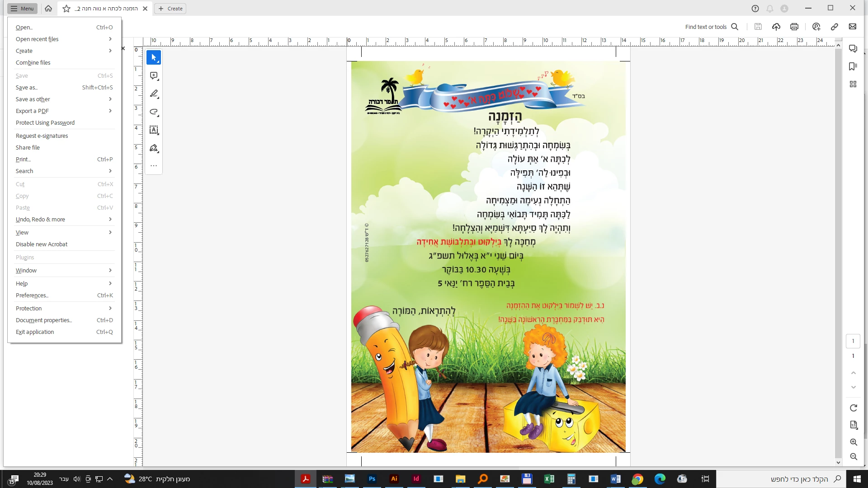Print file using the printer icon
Screen dimensions: 868x488
[x=794, y=27]
